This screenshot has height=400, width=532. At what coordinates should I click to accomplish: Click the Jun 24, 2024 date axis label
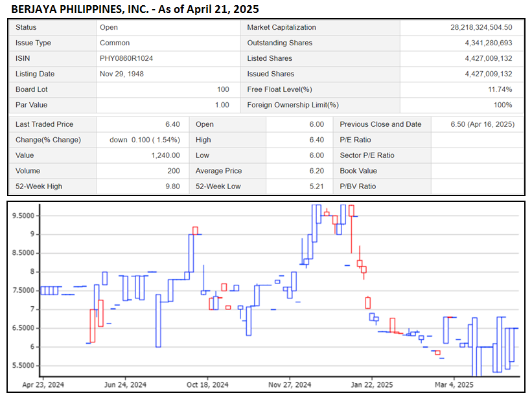coord(125,384)
